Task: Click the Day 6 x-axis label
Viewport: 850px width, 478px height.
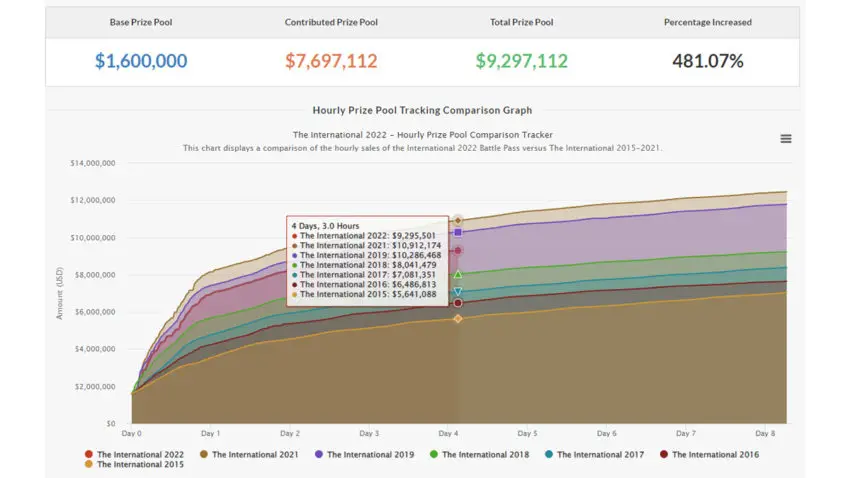Action: pos(607,434)
